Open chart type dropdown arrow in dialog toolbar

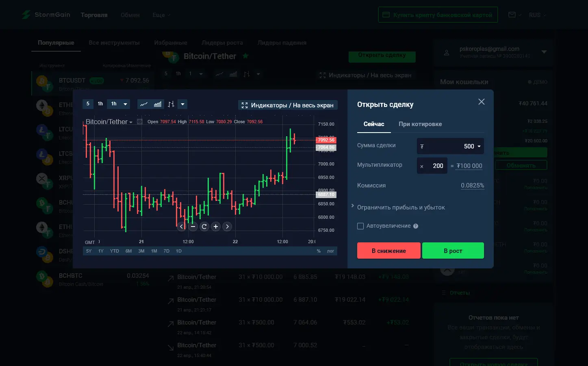pos(183,104)
